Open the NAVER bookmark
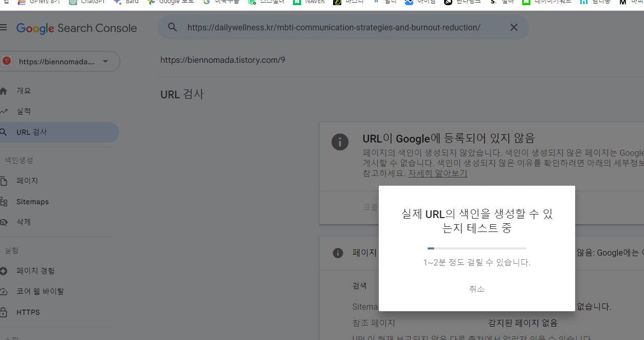Image resolution: width=644 pixels, height=340 pixels. 309,2
